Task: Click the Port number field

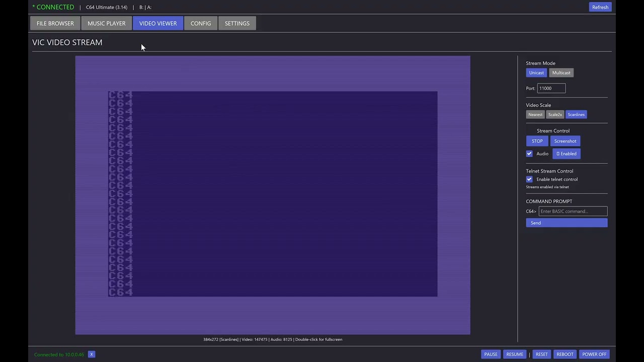Action: 551,88
